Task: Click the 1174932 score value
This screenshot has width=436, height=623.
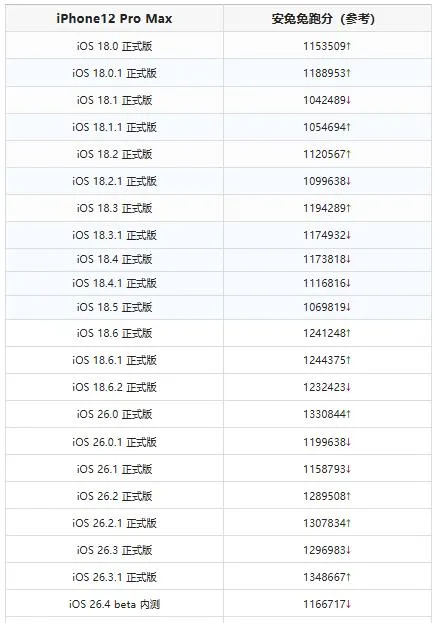Action: [x=327, y=235]
